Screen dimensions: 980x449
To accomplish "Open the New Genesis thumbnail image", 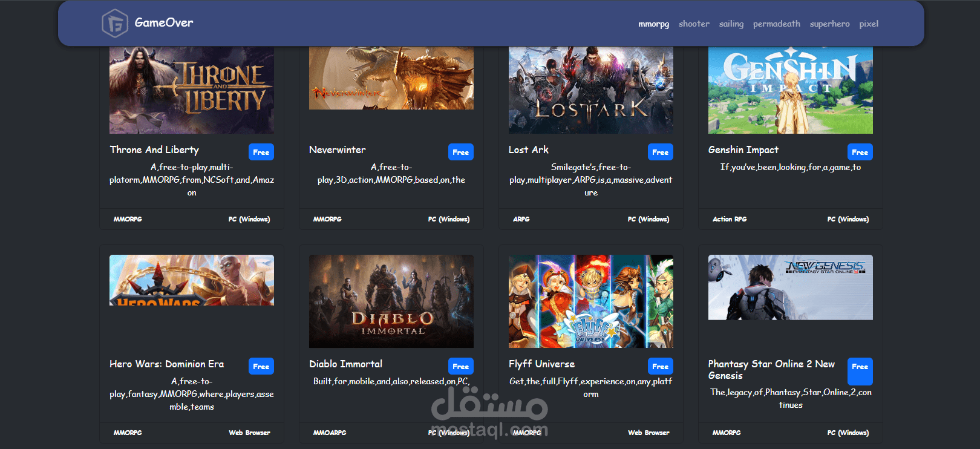I will 791,287.
